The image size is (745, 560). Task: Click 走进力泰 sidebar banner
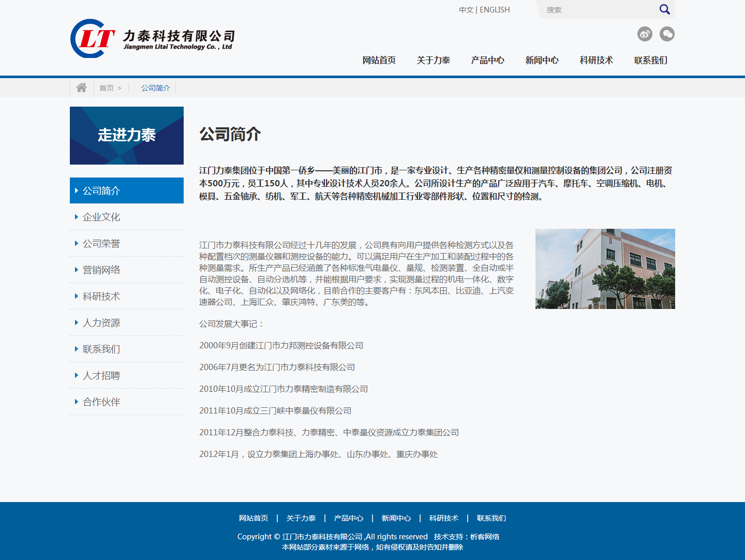pyautogui.click(x=127, y=136)
